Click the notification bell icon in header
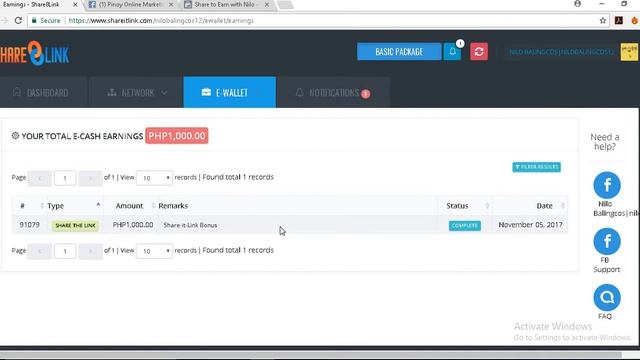The height and width of the screenshot is (360, 640). (x=452, y=52)
